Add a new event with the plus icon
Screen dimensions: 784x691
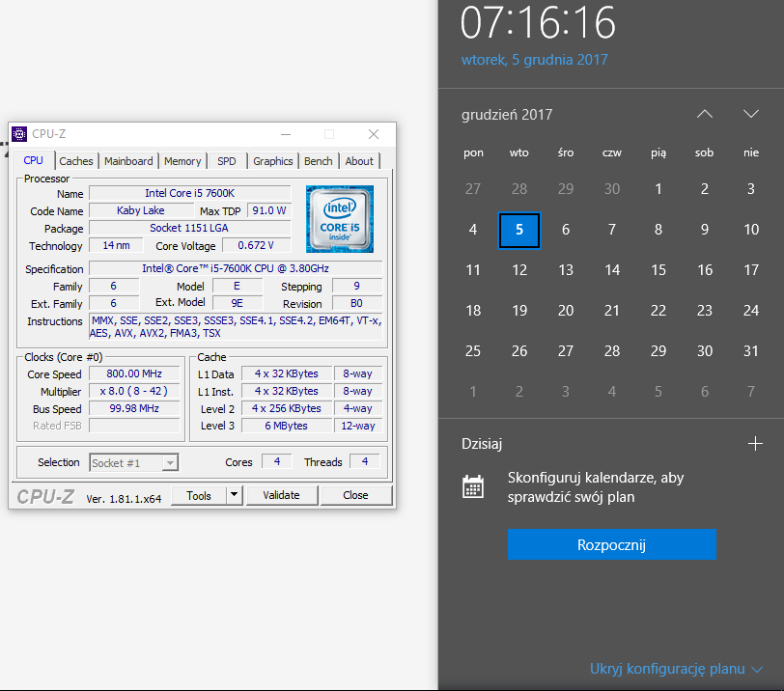(755, 444)
